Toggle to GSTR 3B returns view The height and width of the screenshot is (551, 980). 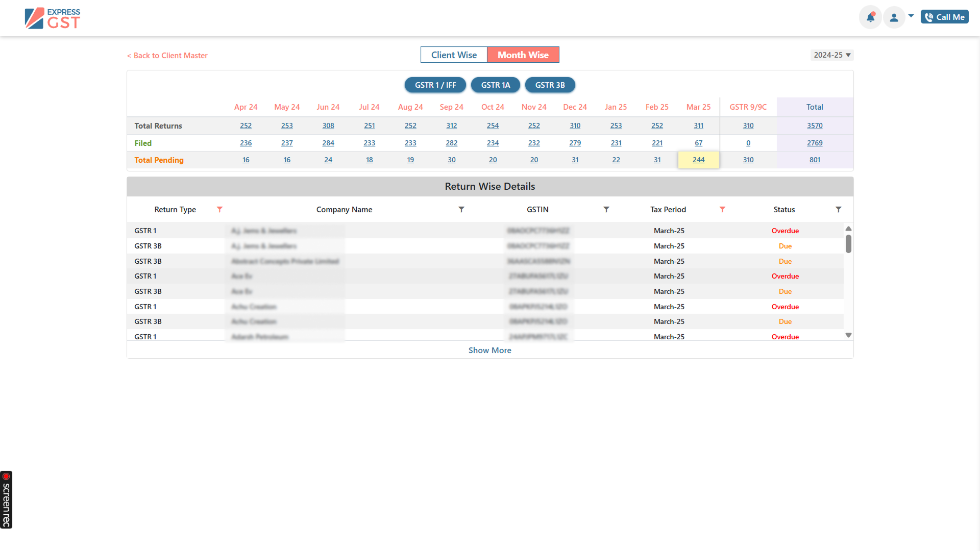(550, 85)
